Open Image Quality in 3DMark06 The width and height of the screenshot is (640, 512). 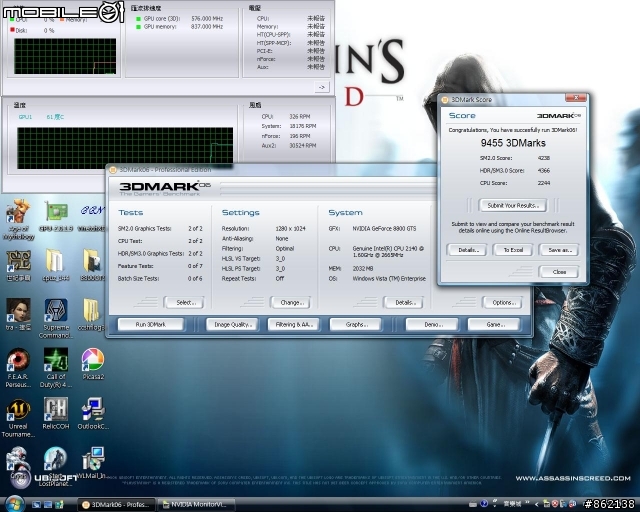232,325
